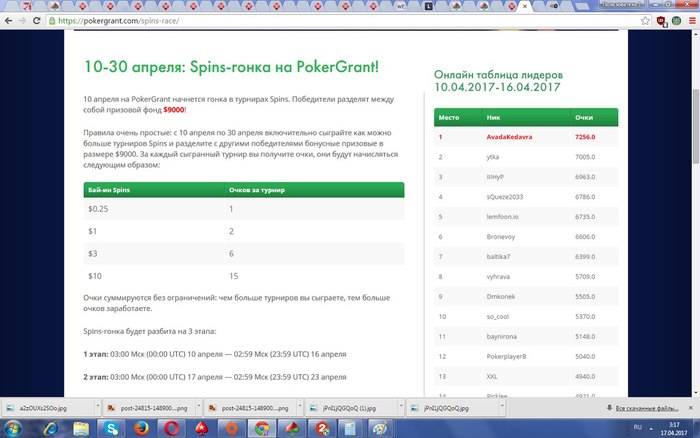Open the red uBlock shield extension icon
This screenshot has width=700, height=438.
point(661,21)
